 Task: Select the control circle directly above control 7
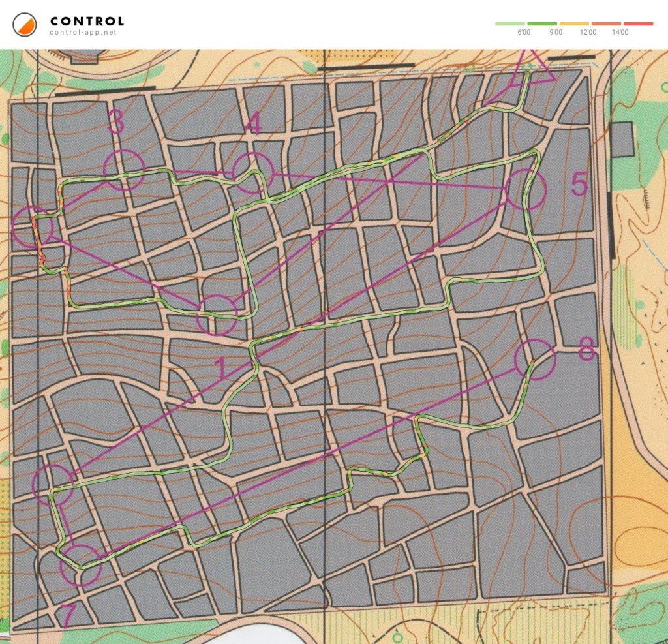pos(53,485)
